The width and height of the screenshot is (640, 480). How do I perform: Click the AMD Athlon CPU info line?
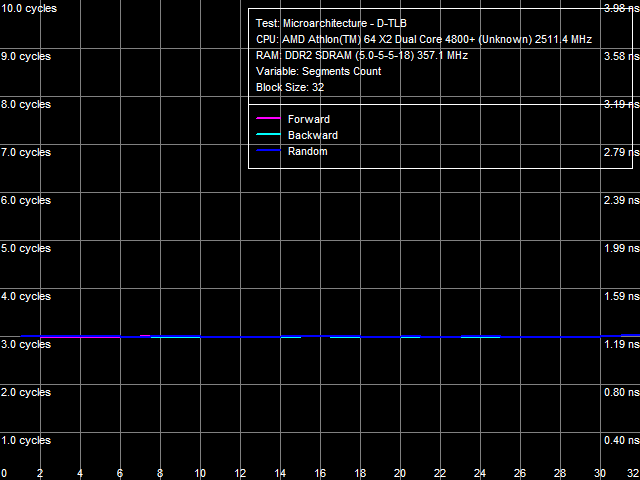[424, 39]
